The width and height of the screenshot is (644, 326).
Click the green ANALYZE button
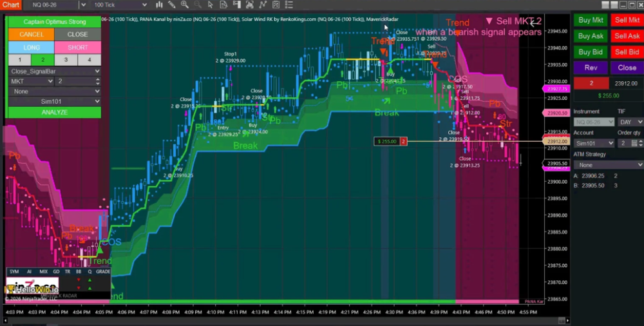tap(54, 112)
